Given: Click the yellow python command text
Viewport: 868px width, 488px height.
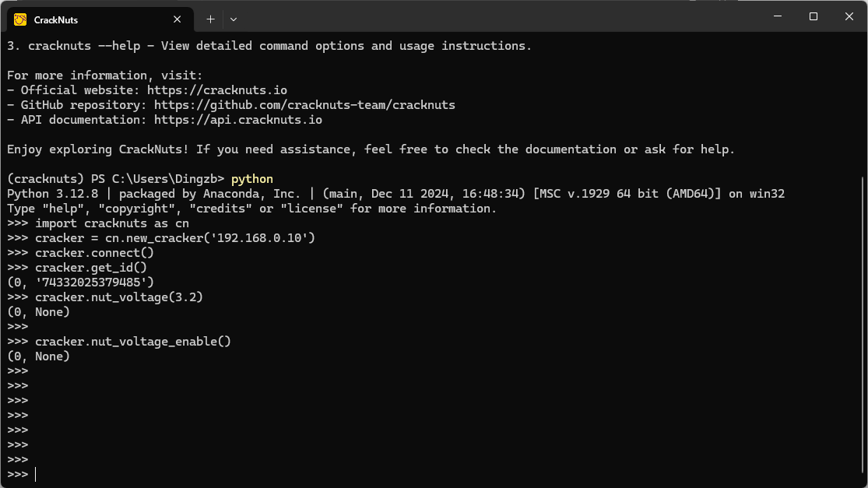Looking at the screenshot, I should click(x=252, y=179).
